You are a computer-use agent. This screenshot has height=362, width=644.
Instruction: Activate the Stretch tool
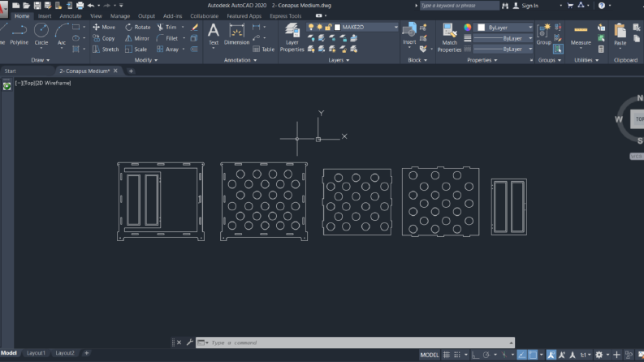coord(106,50)
